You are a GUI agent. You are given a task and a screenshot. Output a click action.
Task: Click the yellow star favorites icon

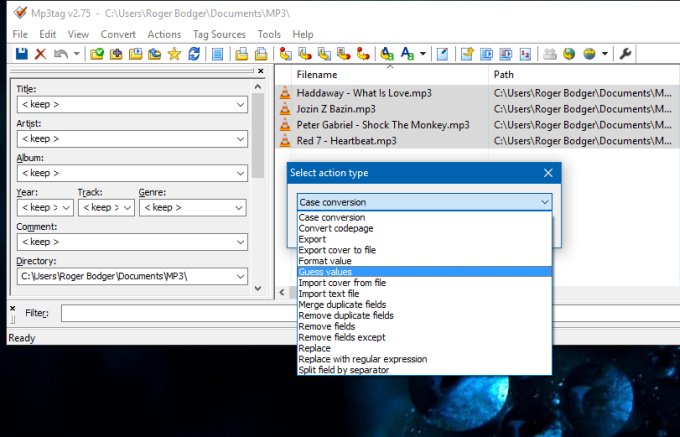click(x=174, y=54)
